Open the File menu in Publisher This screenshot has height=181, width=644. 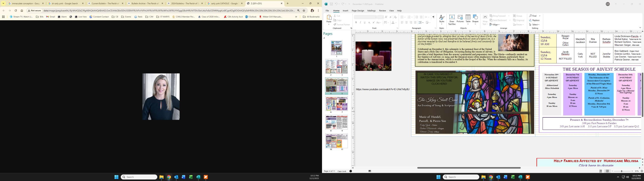tap(327, 11)
